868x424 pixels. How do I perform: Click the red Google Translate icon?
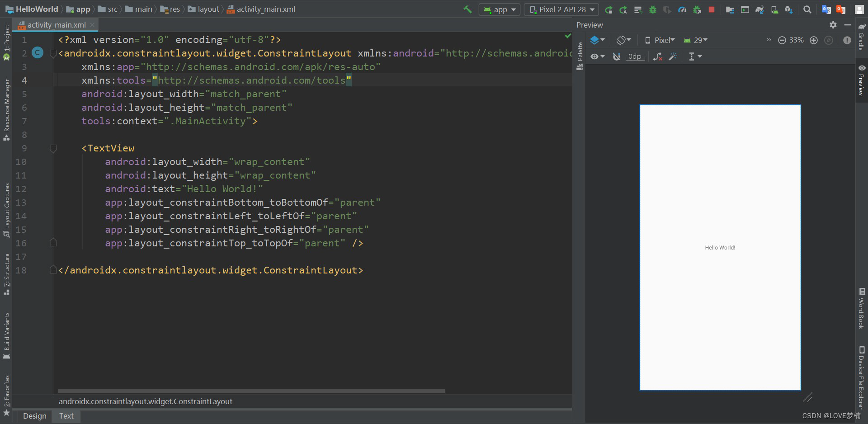841,9
